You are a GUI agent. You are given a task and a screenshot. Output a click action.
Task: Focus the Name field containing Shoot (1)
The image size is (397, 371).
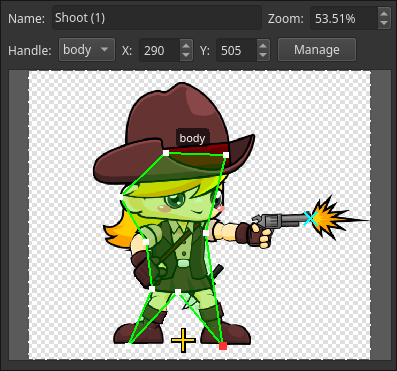coord(157,18)
